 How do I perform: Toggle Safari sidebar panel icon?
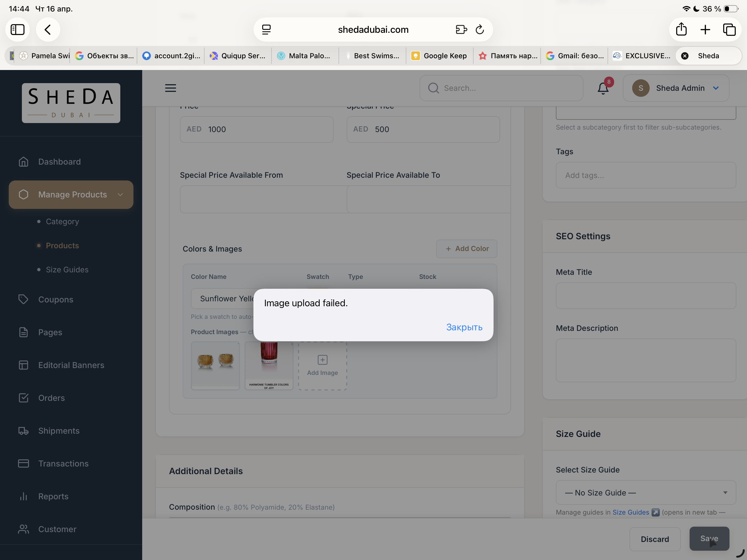coord(17,30)
